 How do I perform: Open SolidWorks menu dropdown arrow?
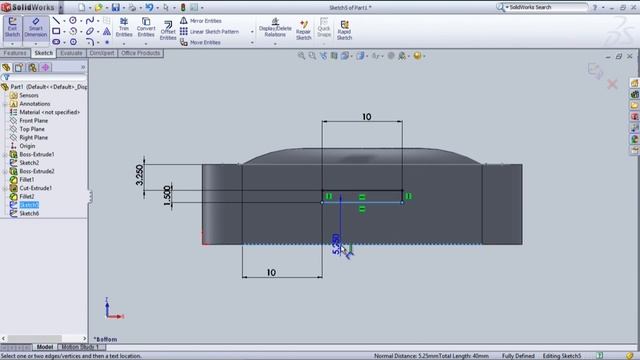click(61, 7)
